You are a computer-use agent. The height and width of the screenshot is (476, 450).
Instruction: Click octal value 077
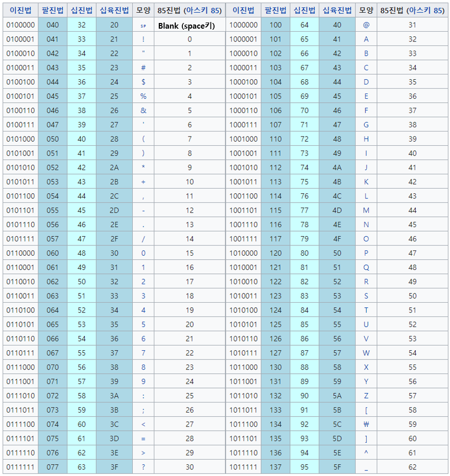pyautogui.click(x=53, y=467)
